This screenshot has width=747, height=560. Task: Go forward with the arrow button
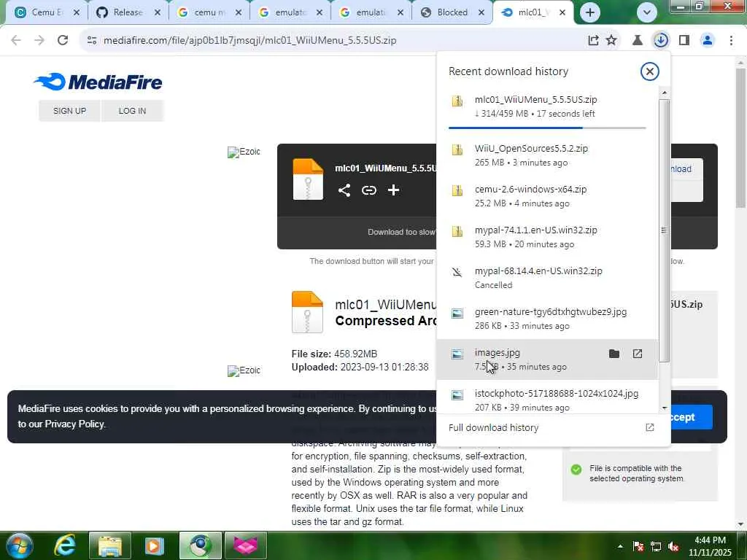coord(39,40)
